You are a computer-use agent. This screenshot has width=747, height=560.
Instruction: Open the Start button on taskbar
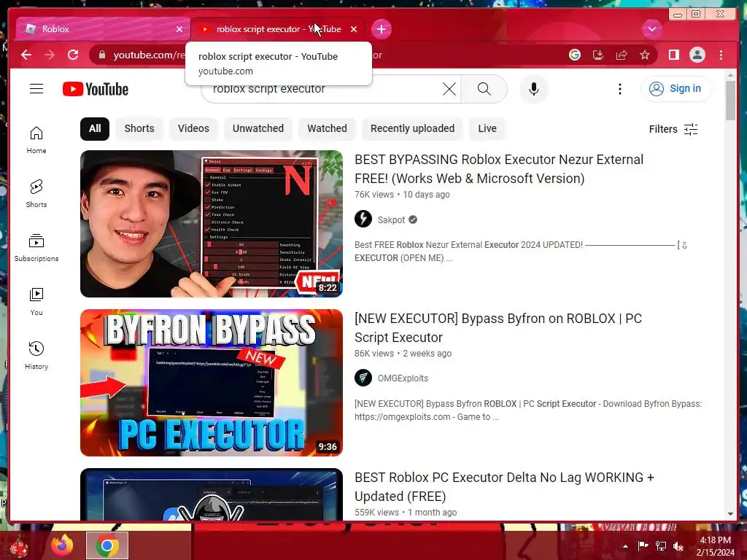(x=18, y=547)
